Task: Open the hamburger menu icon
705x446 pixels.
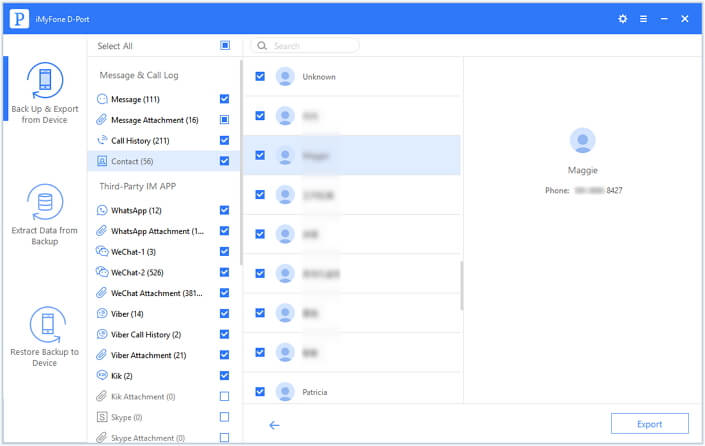Action: pos(643,19)
